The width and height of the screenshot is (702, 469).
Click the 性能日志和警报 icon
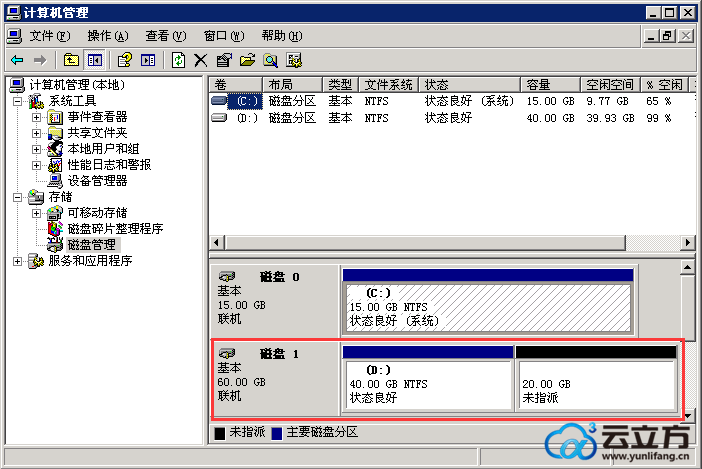55,165
